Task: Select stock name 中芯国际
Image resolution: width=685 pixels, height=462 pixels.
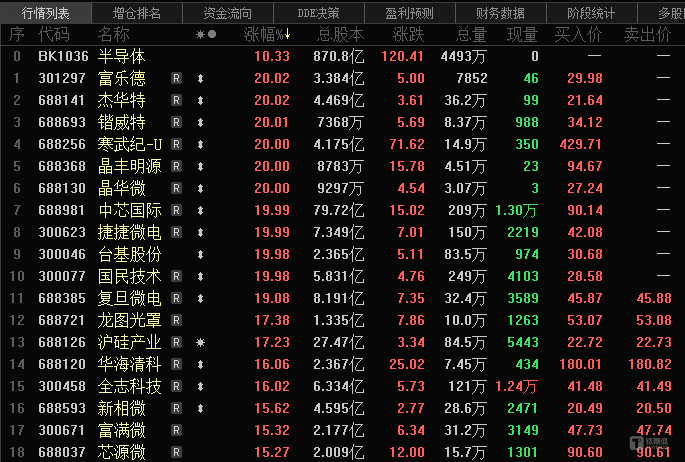Action: coord(130,210)
